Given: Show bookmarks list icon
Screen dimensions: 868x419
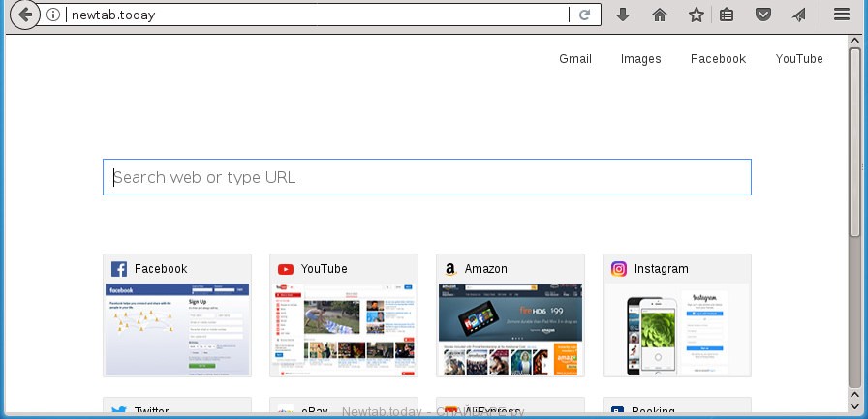Looking at the screenshot, I should tap(727, 15).
